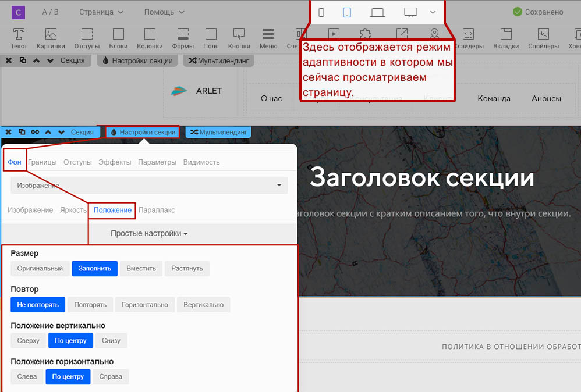Switch to the mobile phone preview icon

321,12
